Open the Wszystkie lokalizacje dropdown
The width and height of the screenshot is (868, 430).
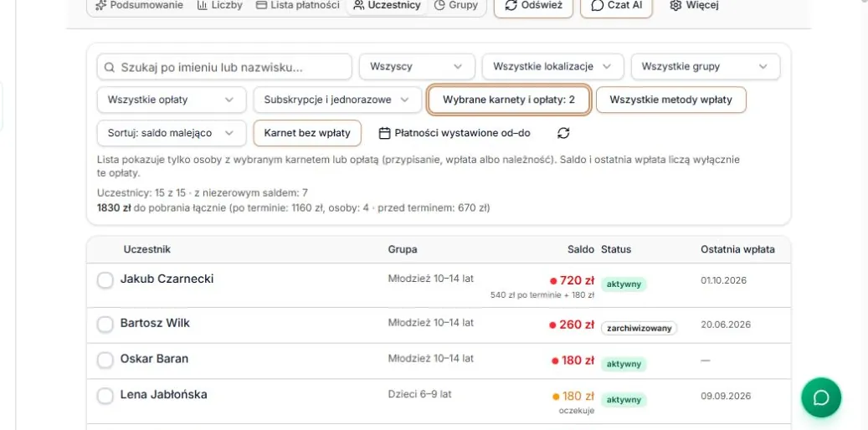tap(553, 66)
